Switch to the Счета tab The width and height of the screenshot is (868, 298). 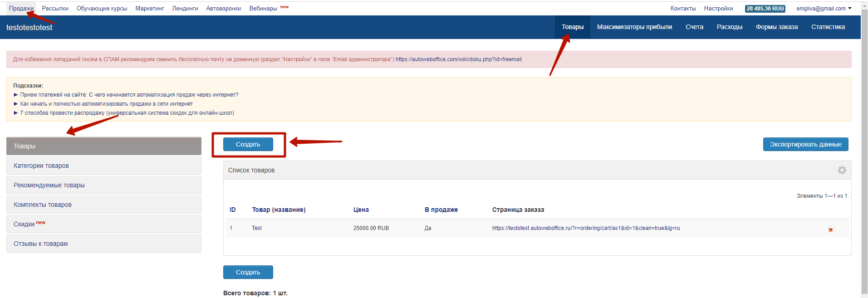pos(694,27)
